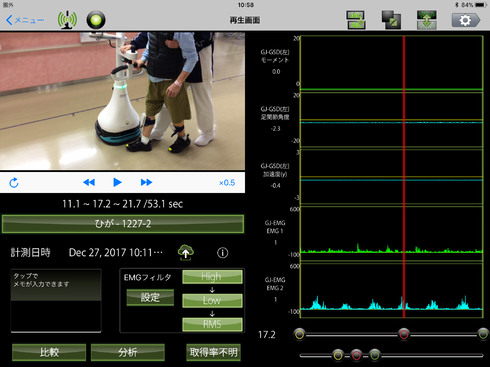490x367 pixels.
Task: Tap the GJ-EMG EMG 2 graph
Action: 392,290
